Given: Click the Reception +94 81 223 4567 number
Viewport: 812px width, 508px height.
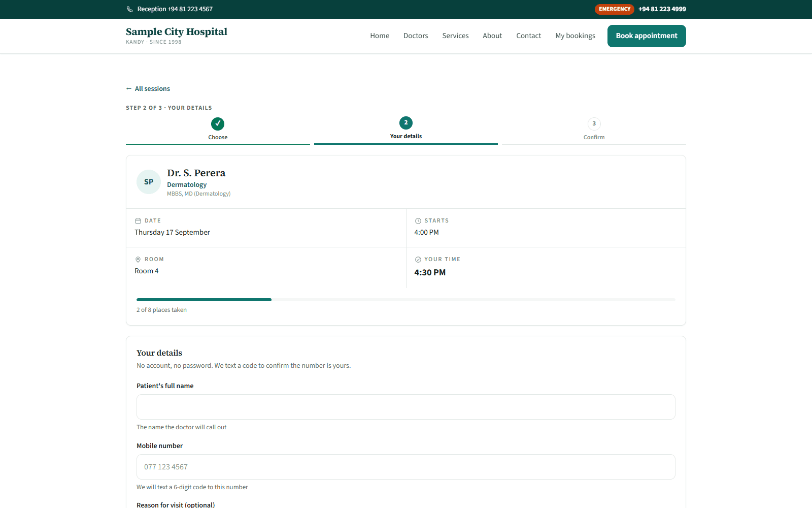Looking at the screenshot, I should coord(175,9).
